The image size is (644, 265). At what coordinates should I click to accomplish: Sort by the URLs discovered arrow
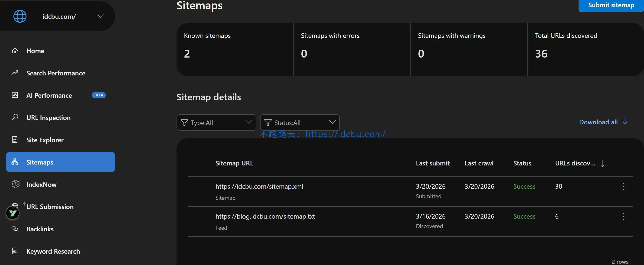point(602,163)
